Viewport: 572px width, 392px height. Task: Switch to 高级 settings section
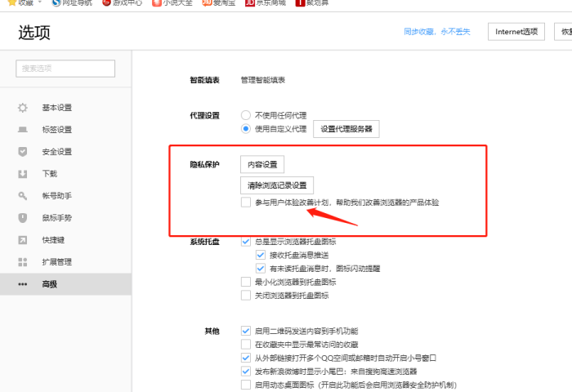[x=49, y=284]
